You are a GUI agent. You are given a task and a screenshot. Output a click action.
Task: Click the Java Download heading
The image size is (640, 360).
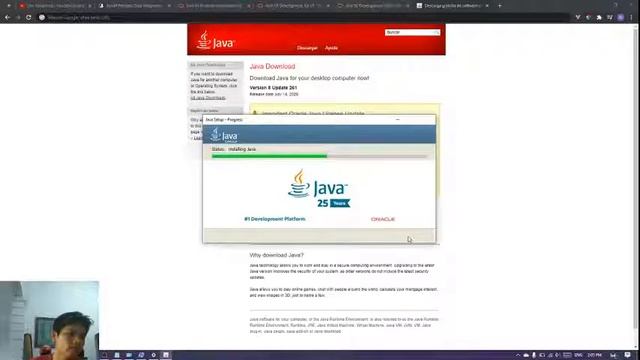(272, 66)
